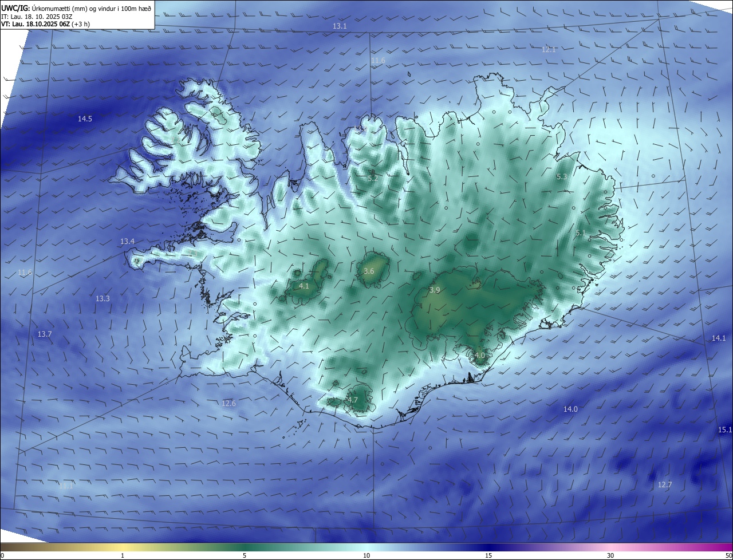Image resolution: width=733 pixels, height=560 pixels.
Task: Click the 3.6 value on the glacier
Action: [x=369, y=271]
